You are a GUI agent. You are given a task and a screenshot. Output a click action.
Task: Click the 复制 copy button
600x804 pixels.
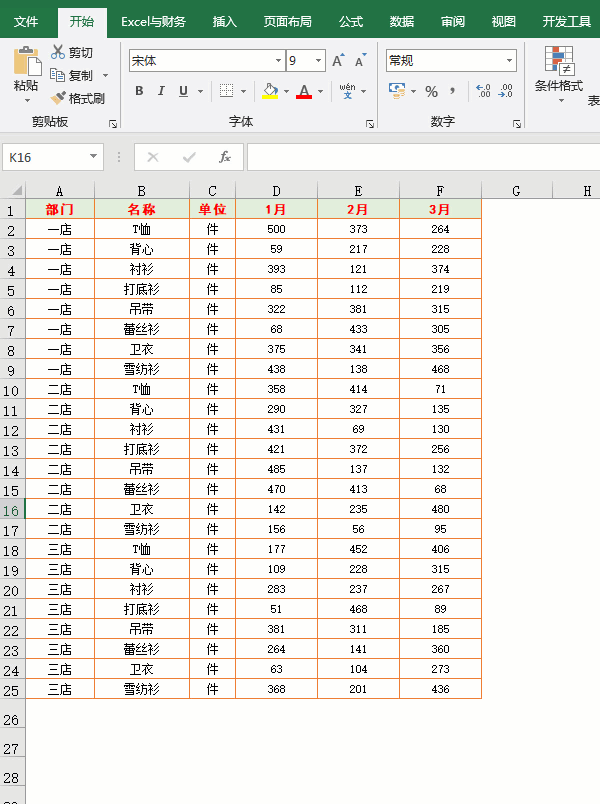pos(72,75)
